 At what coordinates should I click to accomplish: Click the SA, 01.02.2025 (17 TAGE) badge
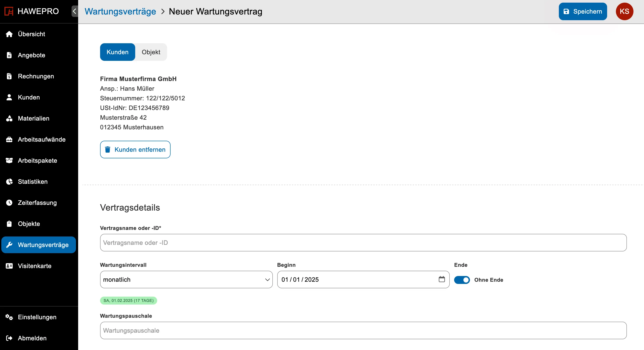128,301
